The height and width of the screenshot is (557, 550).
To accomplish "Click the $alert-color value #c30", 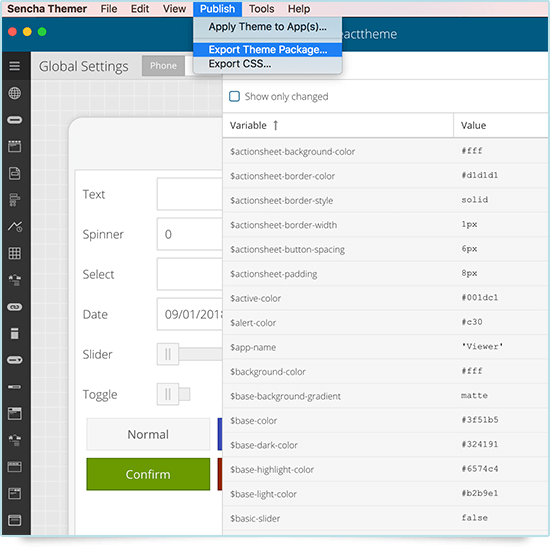I will click(472, 322).
